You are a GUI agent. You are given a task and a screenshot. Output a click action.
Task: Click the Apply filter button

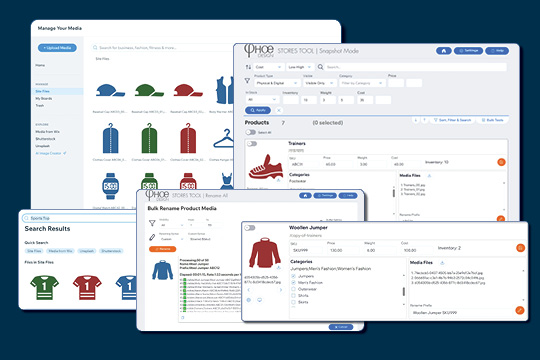pyautogui.click(x=258, y=110)
